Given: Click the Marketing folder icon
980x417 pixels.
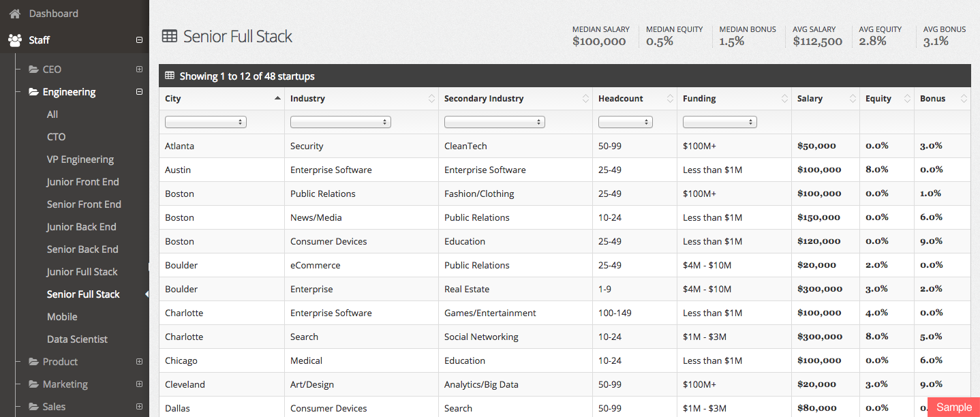Looking at the screenshot, I should point(33,384).
